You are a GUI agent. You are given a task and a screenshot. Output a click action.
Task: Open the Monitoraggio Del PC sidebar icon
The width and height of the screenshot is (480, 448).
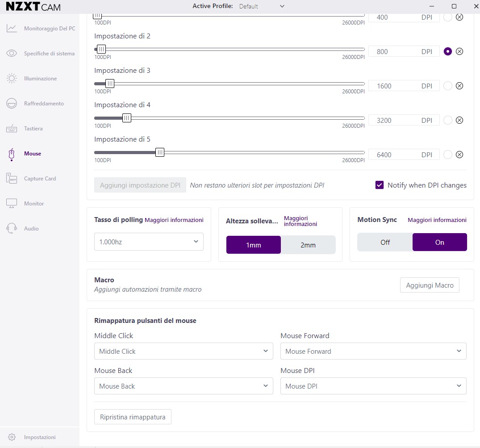pos(12,29)
